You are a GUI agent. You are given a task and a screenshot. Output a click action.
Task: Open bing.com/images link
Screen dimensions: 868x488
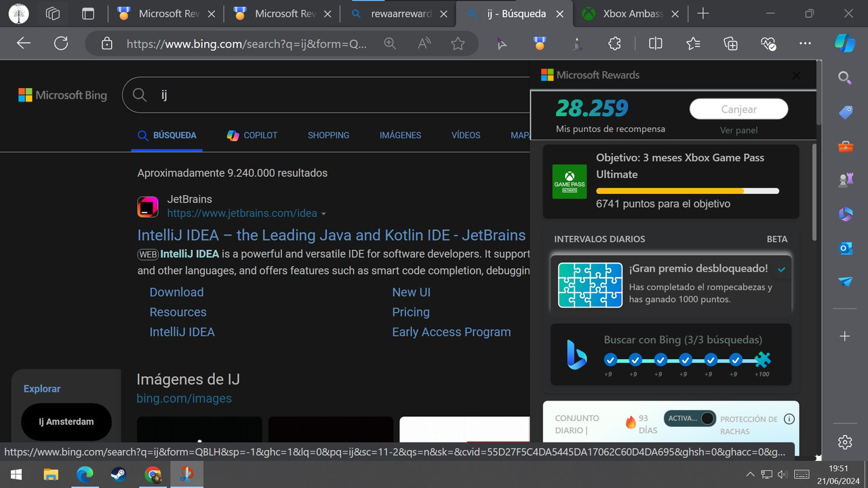pyautogui.click(x=184, y=399)
